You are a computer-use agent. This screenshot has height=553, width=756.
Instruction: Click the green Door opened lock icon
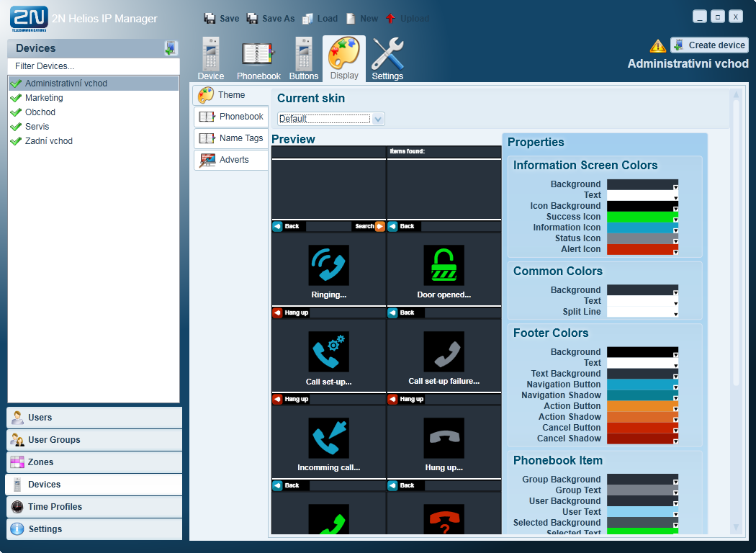[x=444, y=265]
